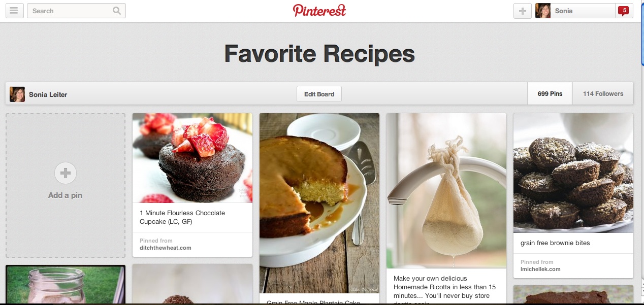Click Sonia's avatar in the top bar
The width and height of the screenshot is (644, 305).
(543, 11)
